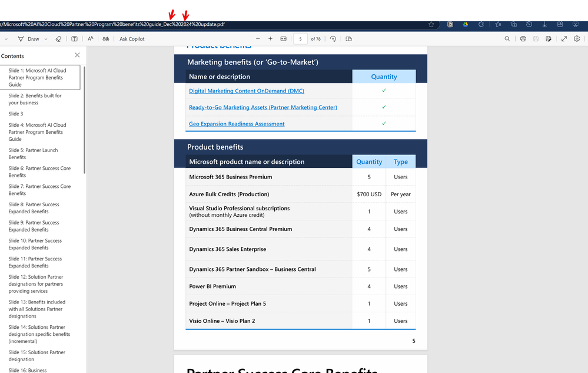This screenshot has height=373, width=588.
Task: Start a screenshot capture from the browser toolbar
Action: coord(575,24)
